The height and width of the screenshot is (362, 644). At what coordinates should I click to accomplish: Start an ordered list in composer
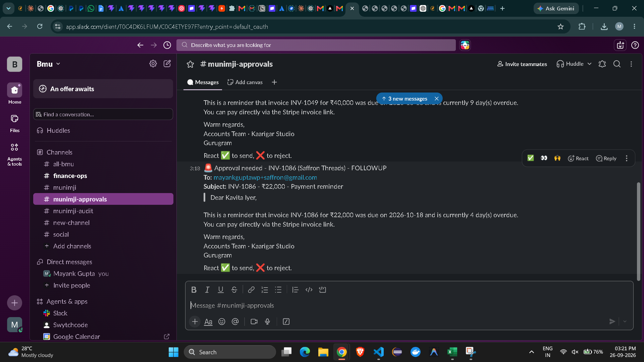click(265, 290)
